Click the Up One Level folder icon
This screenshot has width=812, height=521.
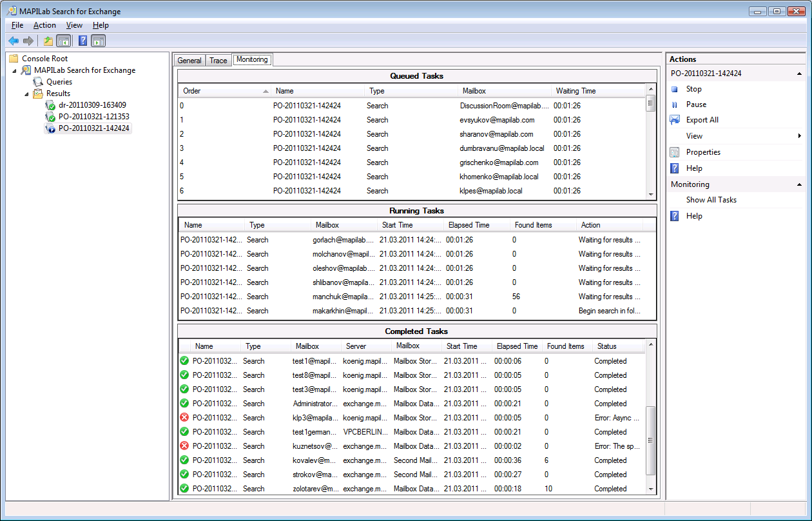coord(48,41)
